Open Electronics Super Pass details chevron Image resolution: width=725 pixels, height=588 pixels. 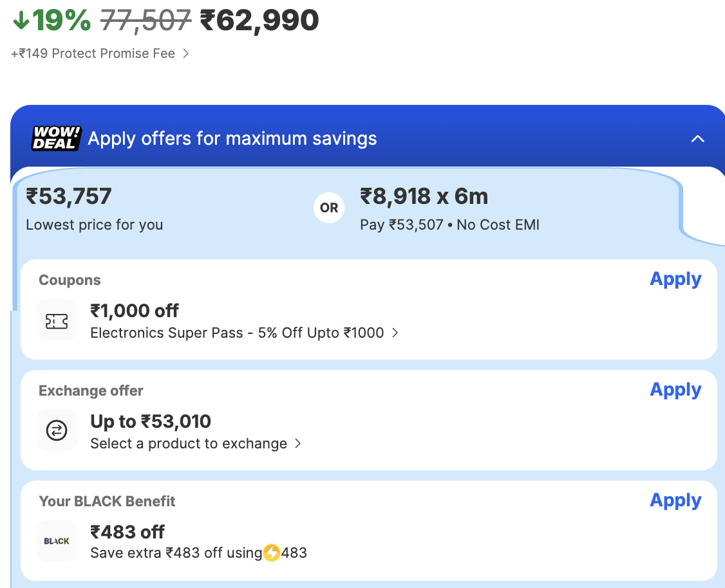click(x=395, y=333)
